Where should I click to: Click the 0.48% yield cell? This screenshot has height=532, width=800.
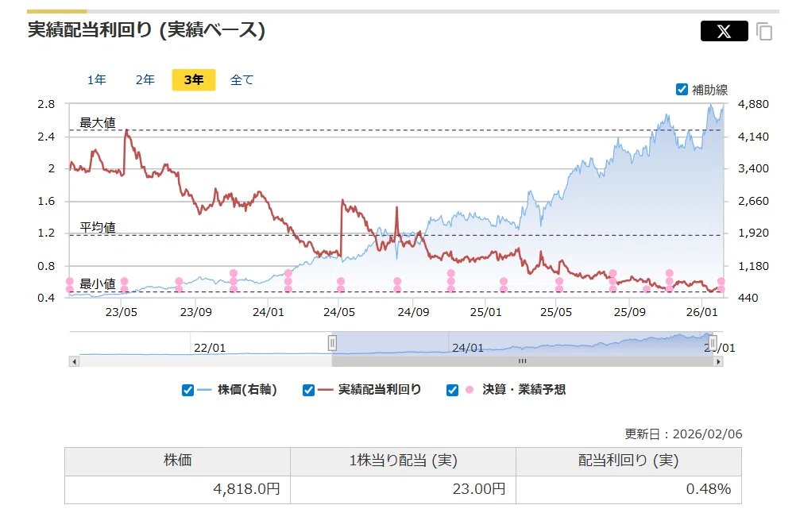(x=628, y=490)
